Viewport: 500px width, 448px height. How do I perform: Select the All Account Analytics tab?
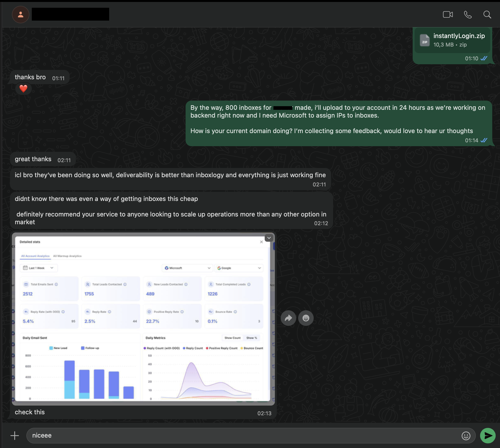tap(35, 256)
